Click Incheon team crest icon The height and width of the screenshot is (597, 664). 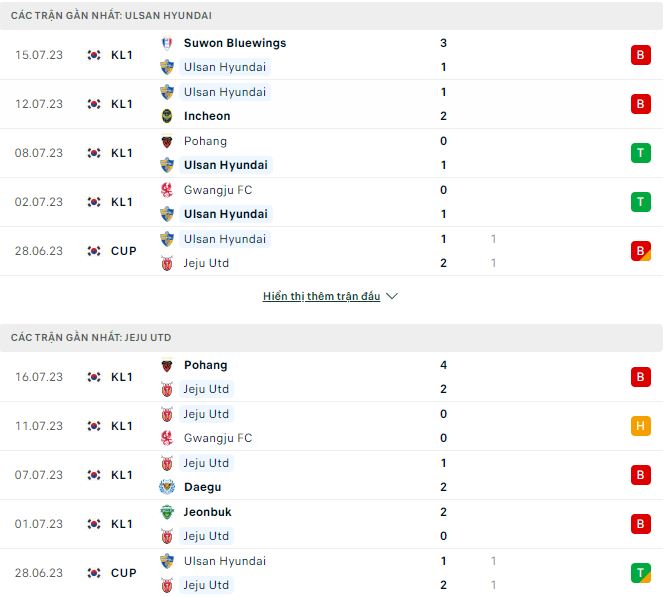point(167,116)
